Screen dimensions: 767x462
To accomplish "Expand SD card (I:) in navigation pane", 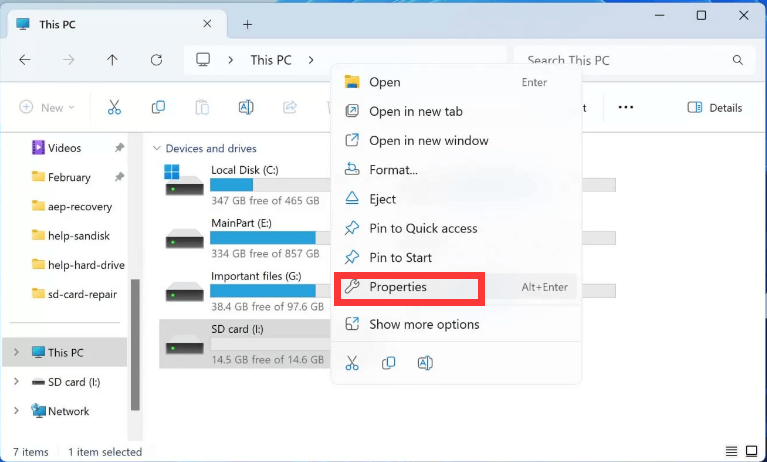I will click(x=16, y=382).
